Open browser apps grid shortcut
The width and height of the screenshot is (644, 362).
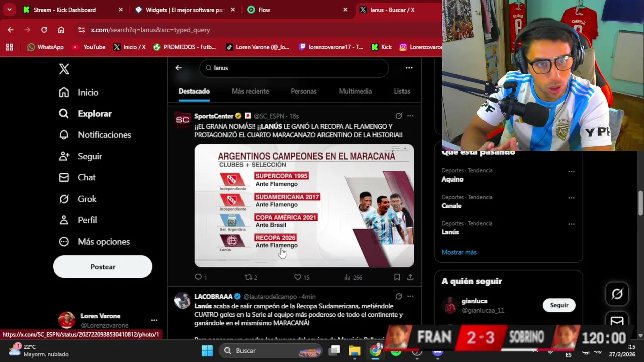9,47
